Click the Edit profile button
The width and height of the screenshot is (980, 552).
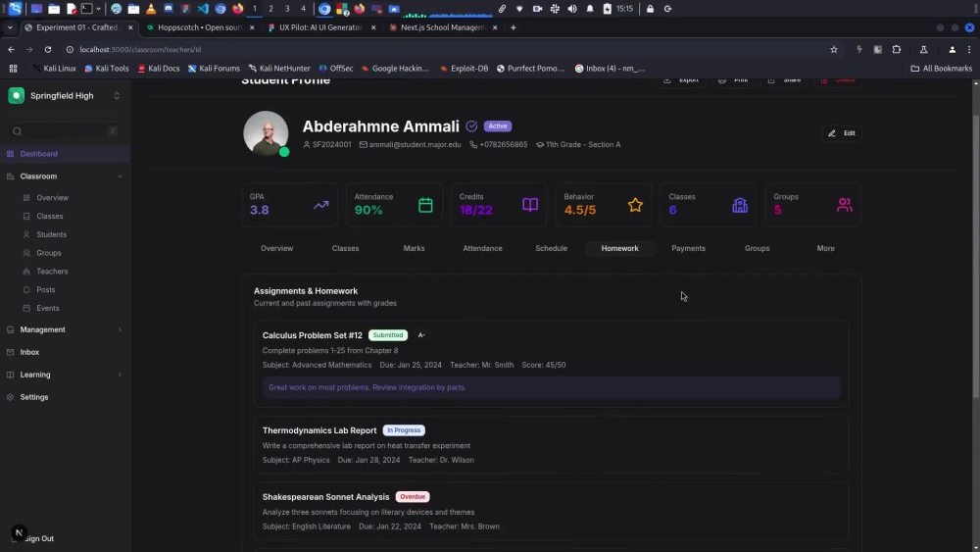[x=842, y=133]
